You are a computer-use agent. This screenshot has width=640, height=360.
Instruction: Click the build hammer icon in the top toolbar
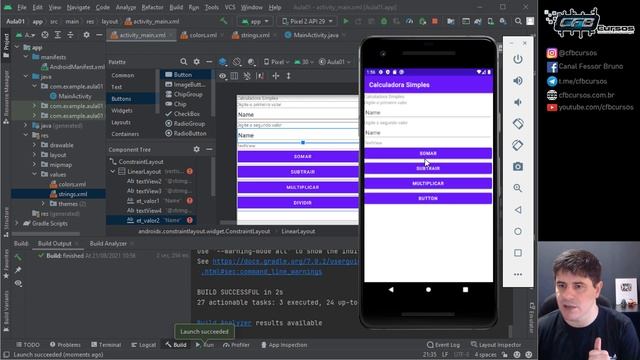223,21
